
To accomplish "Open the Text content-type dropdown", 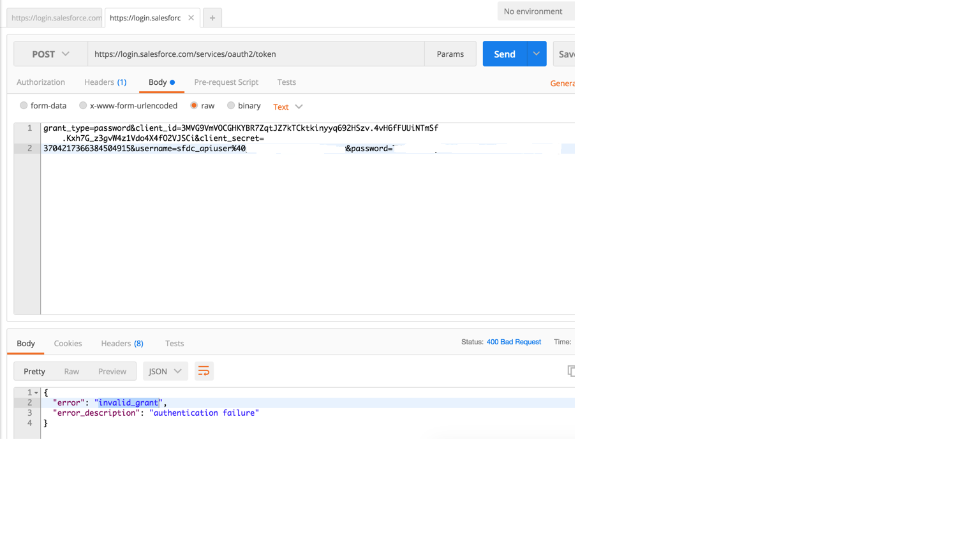I will point(288,107).
